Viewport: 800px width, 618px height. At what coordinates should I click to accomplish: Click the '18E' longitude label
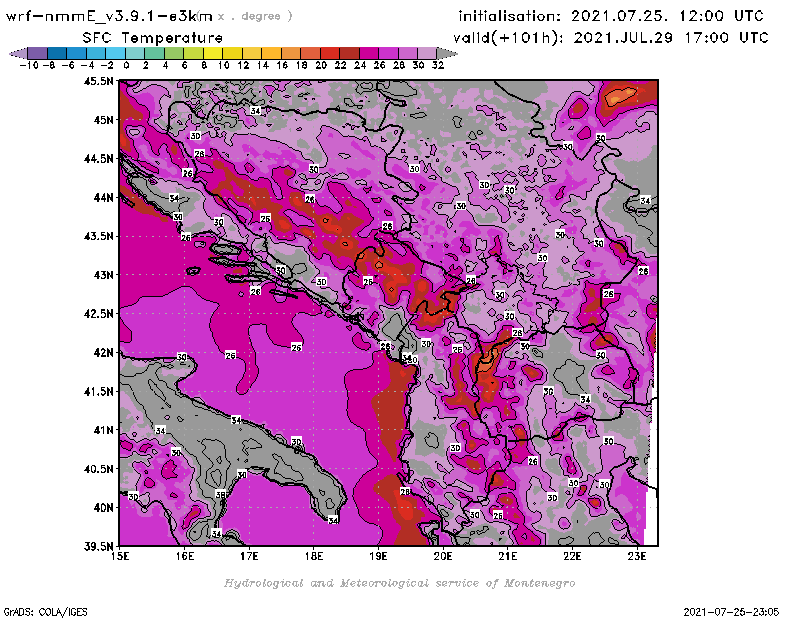[314, 556]
